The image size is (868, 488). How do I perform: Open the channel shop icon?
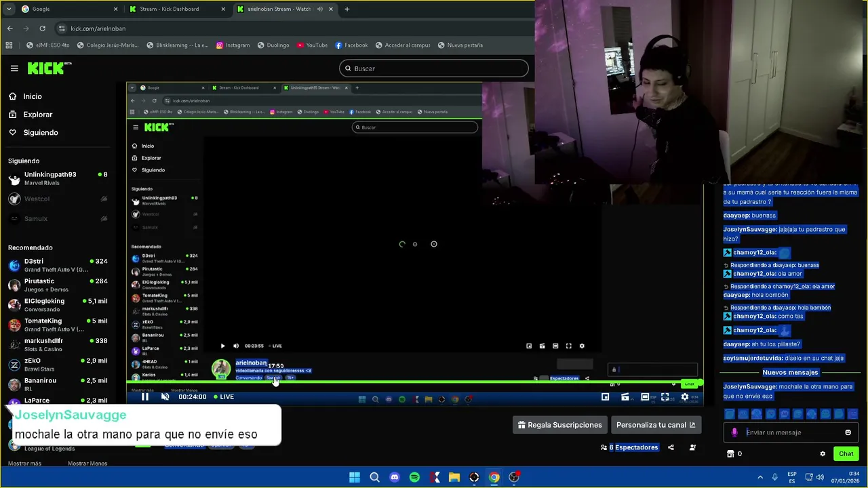point(730,454)
